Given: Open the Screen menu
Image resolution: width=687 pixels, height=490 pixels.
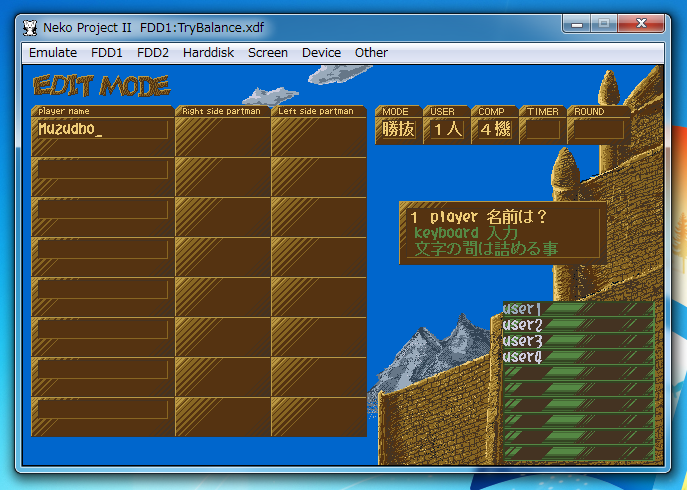Looking at the screenshot, I should 268,53.
